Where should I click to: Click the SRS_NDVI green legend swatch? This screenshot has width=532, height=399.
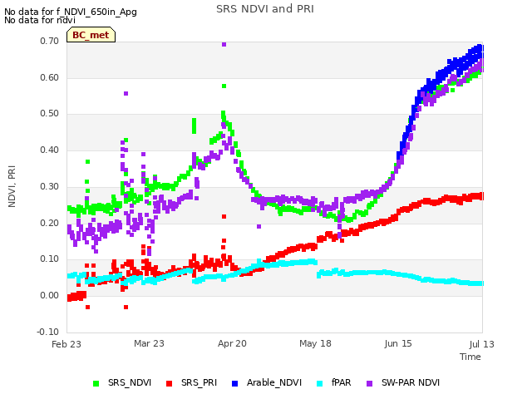click(x=96, y=383)
